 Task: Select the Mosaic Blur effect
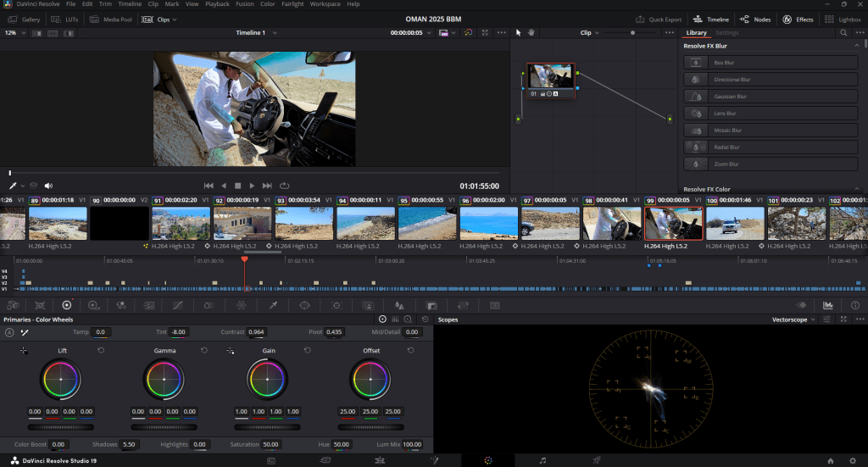coord(771,130)
